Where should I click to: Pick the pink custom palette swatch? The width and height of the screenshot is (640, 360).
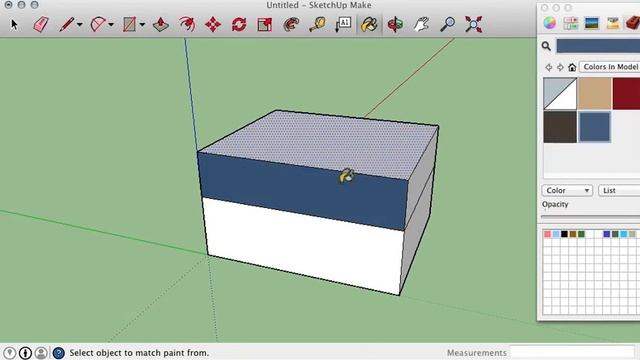547,234
